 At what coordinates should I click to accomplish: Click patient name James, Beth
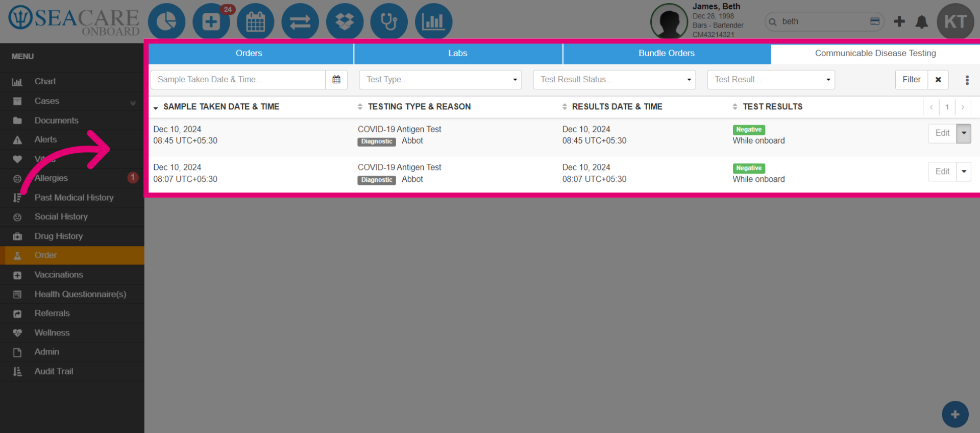716,7
